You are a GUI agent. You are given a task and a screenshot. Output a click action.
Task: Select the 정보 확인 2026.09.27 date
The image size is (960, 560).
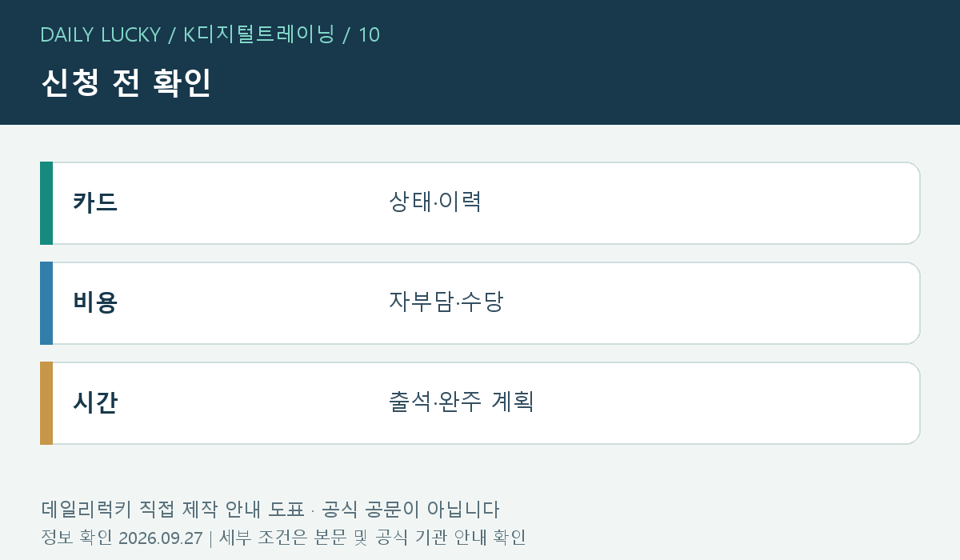122,538
